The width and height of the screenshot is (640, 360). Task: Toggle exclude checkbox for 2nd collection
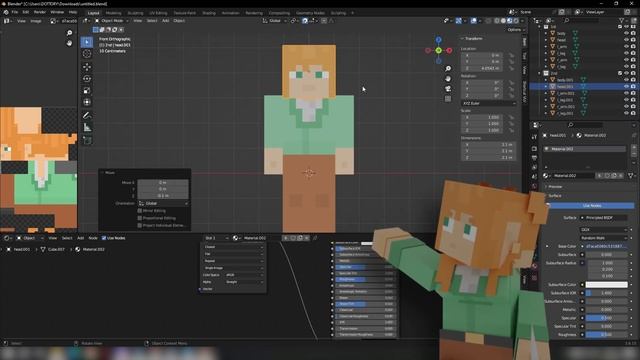point(620,73)
